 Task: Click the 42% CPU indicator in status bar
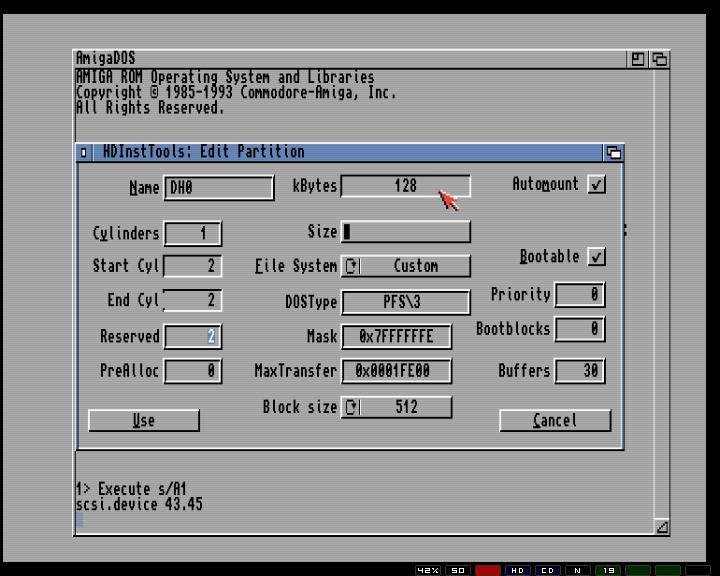click(428, 570)
